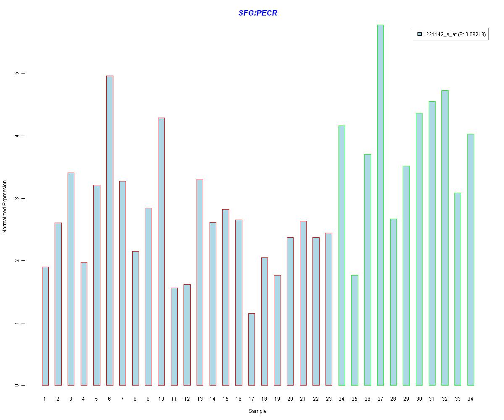Screen dimensions: 504x420
Task: Click the Normalized Expression y-axis label
Action: pyautogui.click(x=5, y=207)
